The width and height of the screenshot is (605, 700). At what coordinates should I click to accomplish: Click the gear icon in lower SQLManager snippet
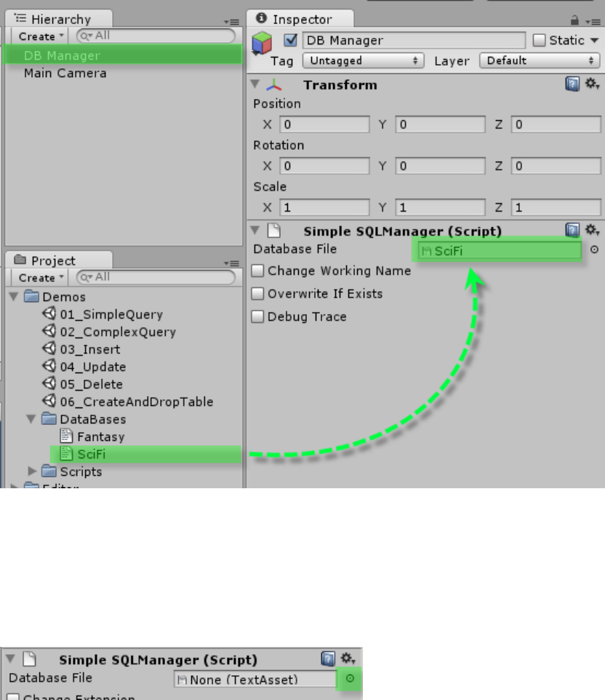click(x=348, y=659)
